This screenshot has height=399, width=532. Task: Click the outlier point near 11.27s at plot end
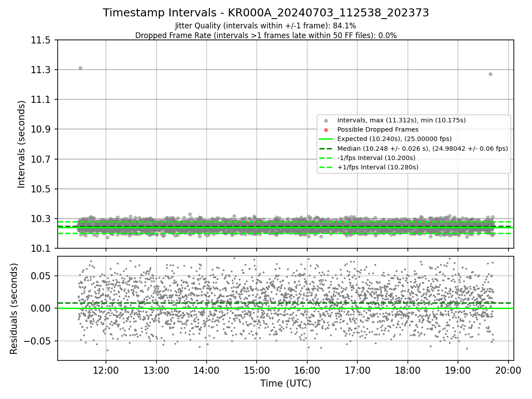490,74
